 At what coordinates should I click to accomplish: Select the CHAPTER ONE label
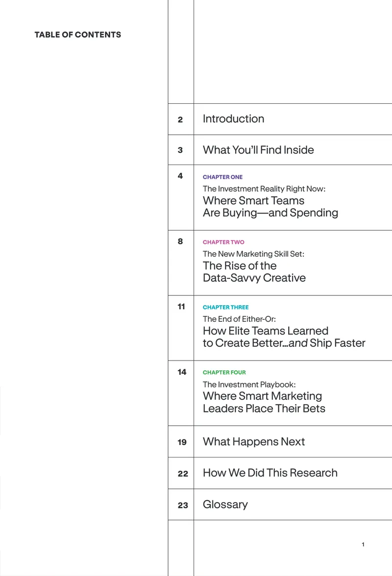point(222,177)
